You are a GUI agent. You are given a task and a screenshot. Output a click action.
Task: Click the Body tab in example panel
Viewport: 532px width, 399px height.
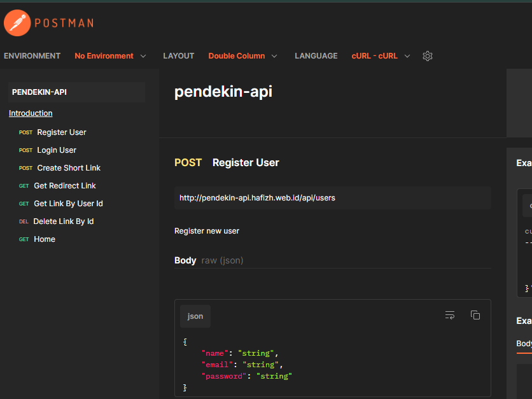[524, 344]
